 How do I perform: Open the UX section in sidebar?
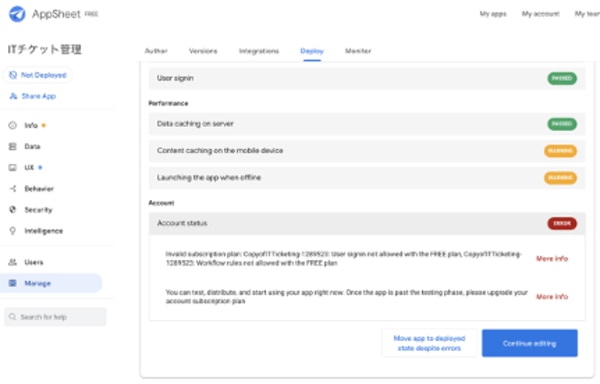(x=29, y=168)
